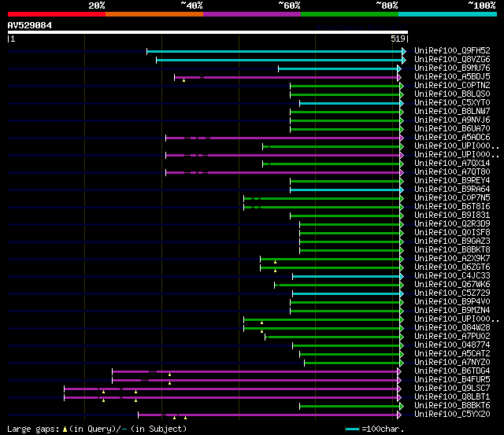Viewport: 504px width, 435px height.
Task: Click the green alignment bar for B8BKT6
Action: 350,407
